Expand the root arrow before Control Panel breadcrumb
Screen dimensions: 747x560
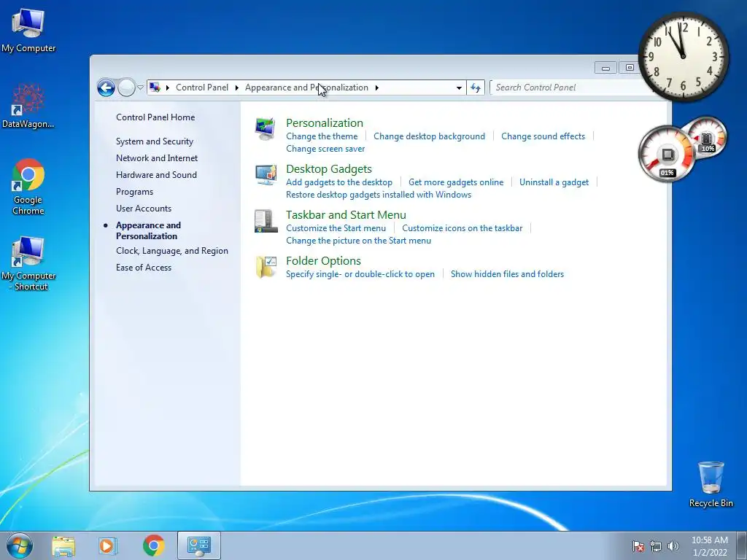(167, 87)
